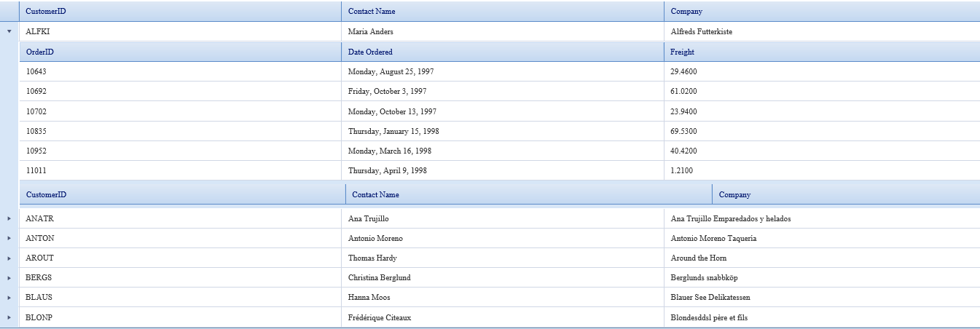
Task: Select the 61.0200 freight value
Action: [x=684, y=92]
